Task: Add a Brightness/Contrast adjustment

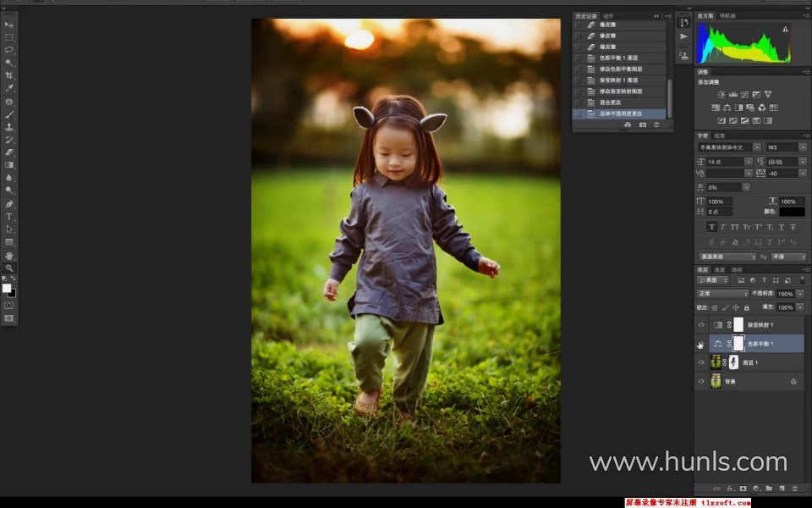Action: [721, 94]
